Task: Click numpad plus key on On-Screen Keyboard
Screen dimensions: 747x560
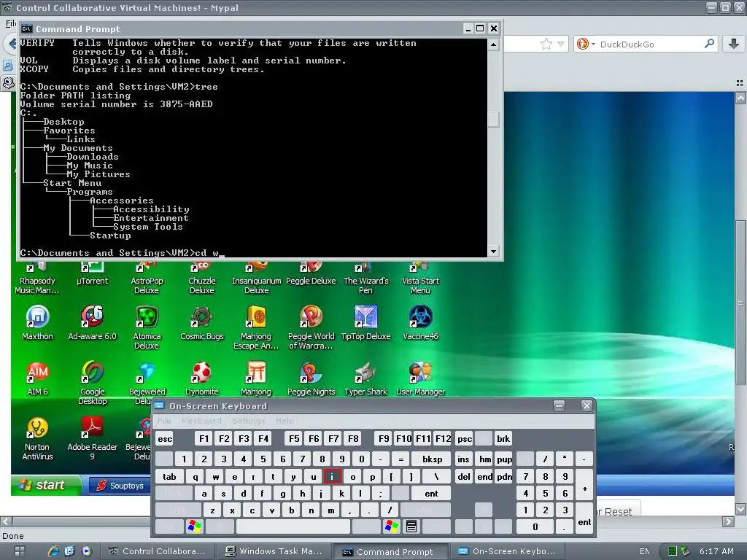Action: point(584,489)
